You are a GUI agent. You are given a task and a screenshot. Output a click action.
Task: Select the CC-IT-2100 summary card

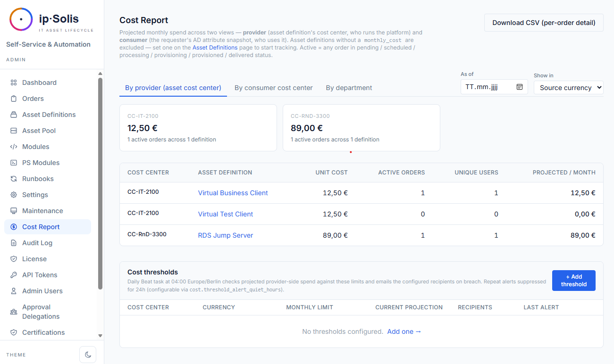click(198, 128)
